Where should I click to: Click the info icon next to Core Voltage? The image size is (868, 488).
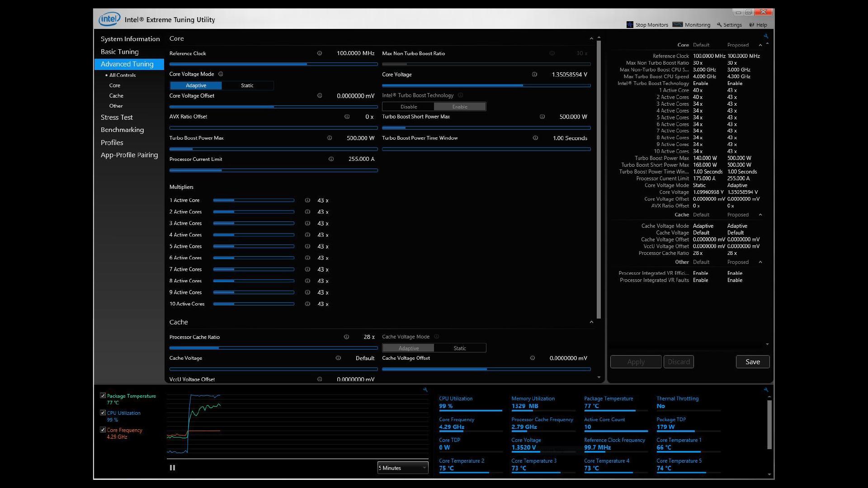[535, 75]
